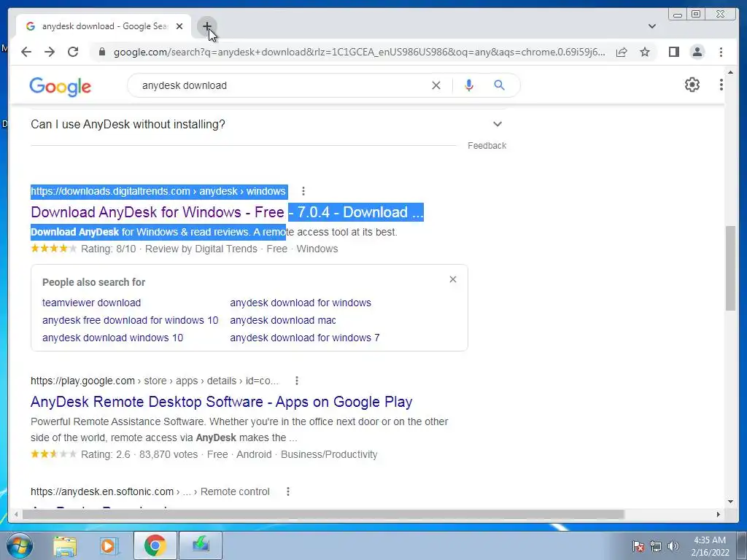Open the volume control tray icon

coord(673,546)
